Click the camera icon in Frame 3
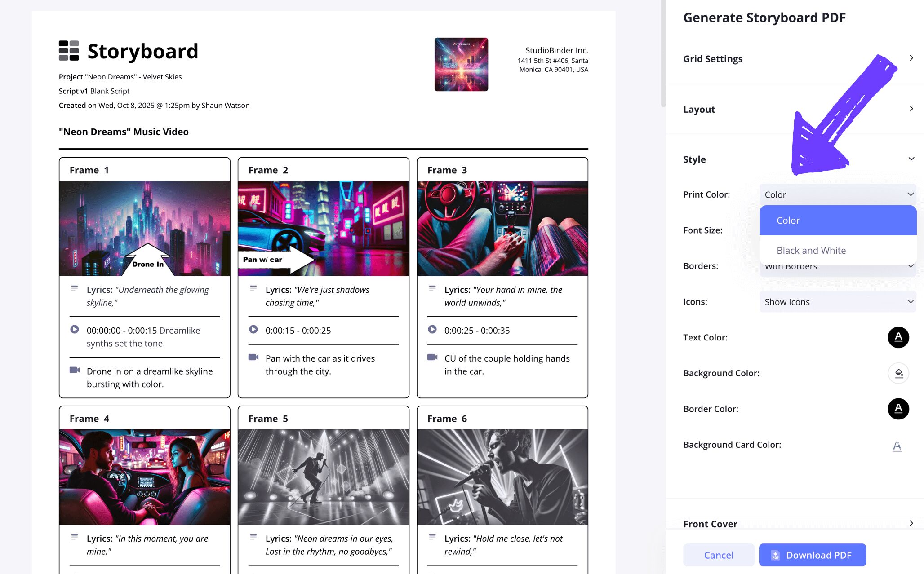 tap(432, 357)
